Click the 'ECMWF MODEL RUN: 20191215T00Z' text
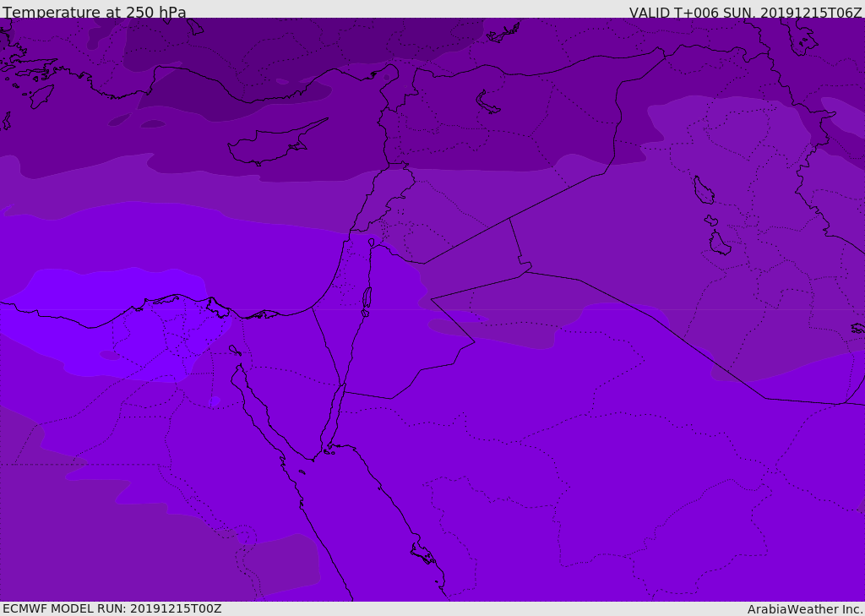This screenshot has height=616, width=865. [112, 608]
